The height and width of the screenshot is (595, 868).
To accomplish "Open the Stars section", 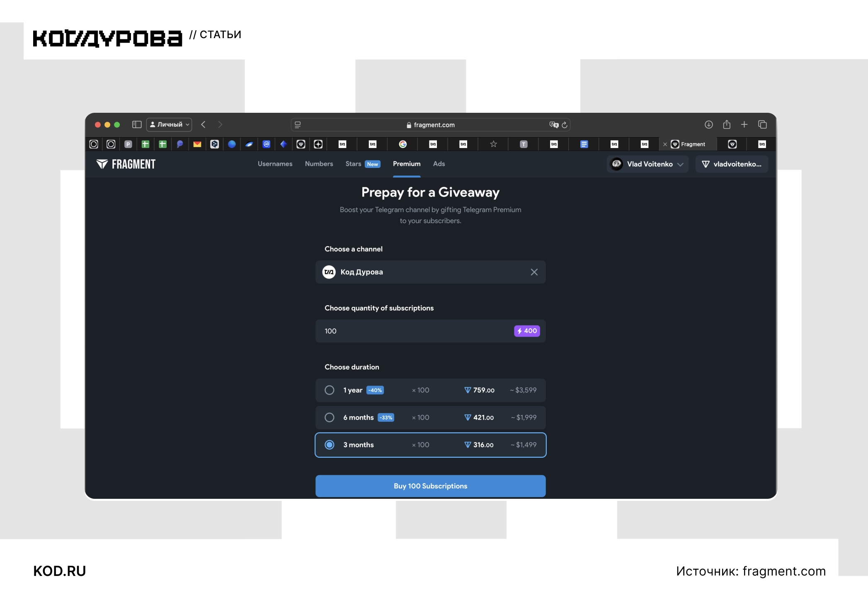I will (363, 164).
